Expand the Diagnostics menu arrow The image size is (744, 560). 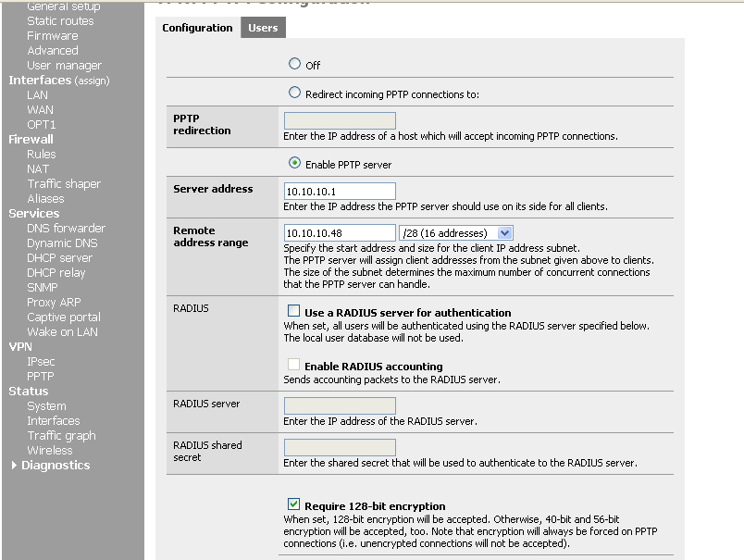click(x=14, y=466)
